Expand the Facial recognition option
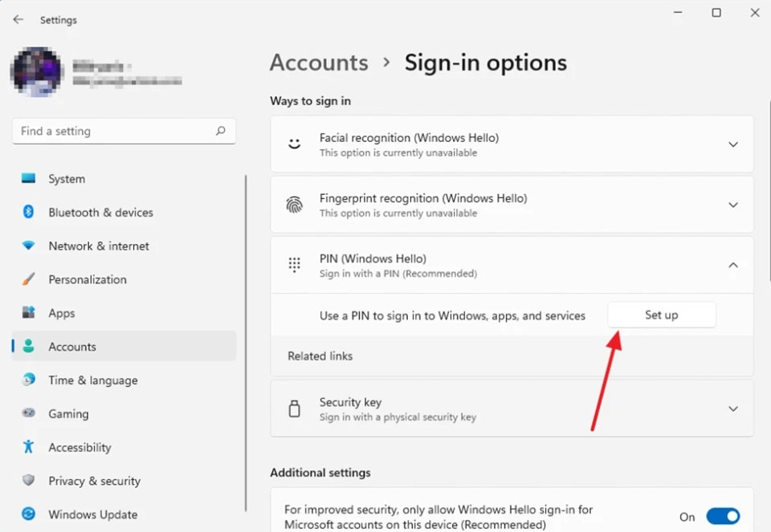771x532 pixels. [732, 144]
